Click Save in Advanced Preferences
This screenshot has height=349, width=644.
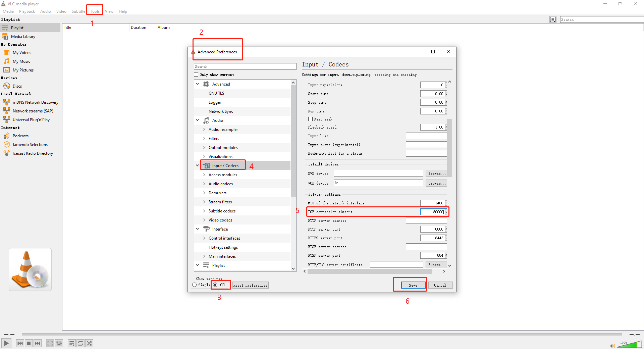point(413,285)
